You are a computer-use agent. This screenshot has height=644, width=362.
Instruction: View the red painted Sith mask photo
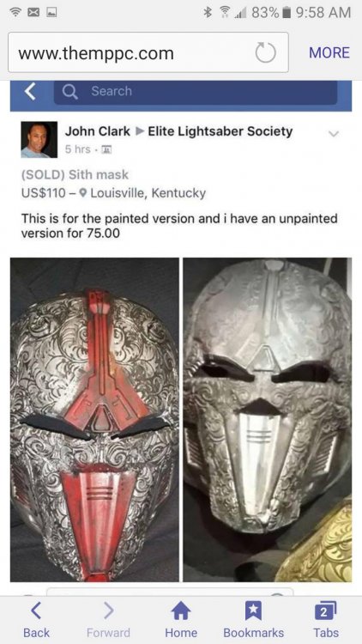pyautogui.click(x=94, y=419)
